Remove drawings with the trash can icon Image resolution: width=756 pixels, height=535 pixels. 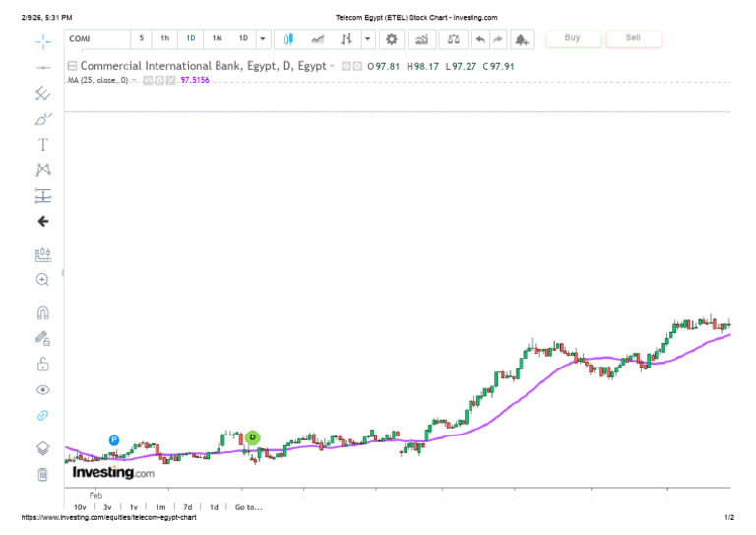(43, 474)
